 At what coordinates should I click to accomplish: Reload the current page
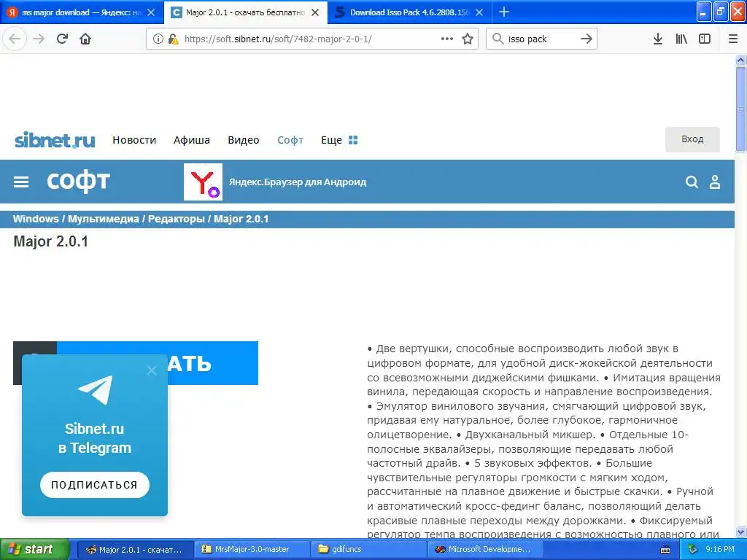[x=62, y=39]
